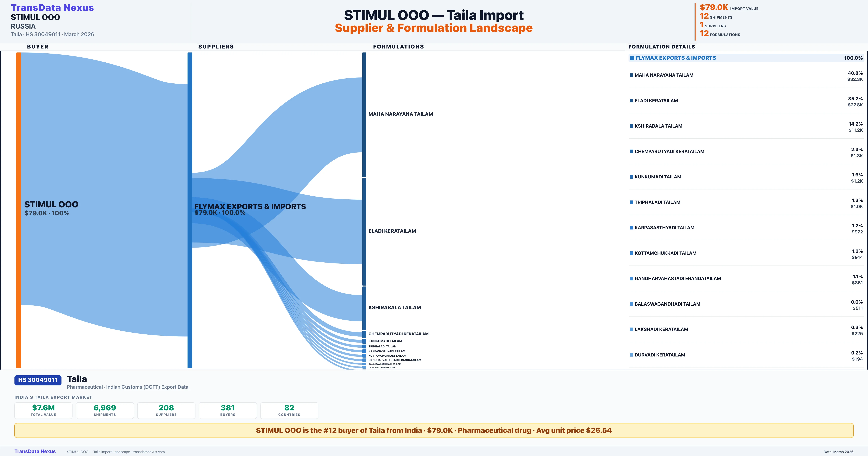Click the 6,969 Shipments stat card
Viewport: 868px width, 456px height.
(x=105, y=410)
